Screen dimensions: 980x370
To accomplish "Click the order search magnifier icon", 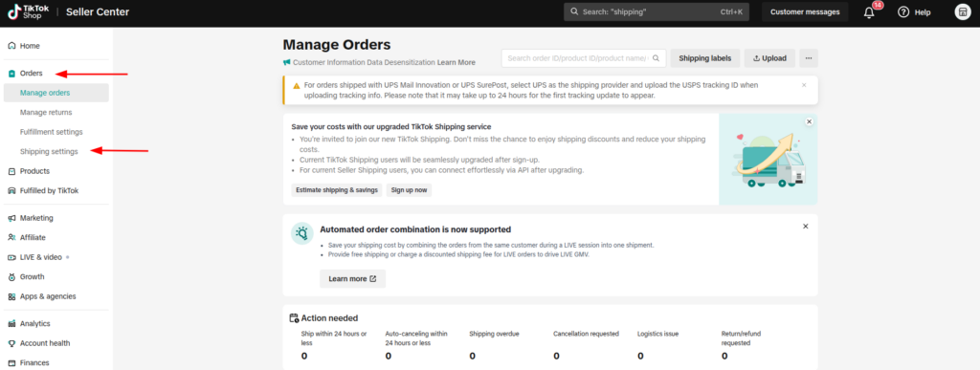I will (x=656, y=58).
